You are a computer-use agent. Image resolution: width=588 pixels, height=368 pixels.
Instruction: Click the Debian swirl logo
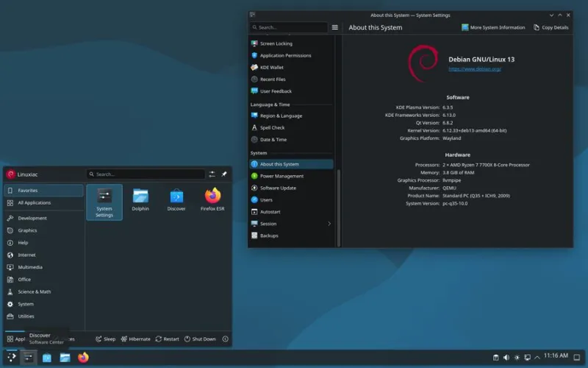coord(423,63)
